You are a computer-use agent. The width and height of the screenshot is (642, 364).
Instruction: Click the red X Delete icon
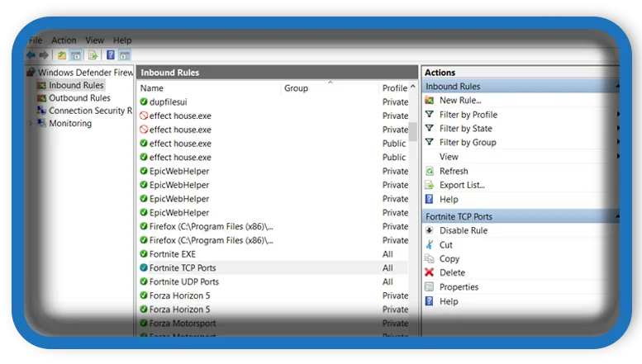(x=429, y=272)
